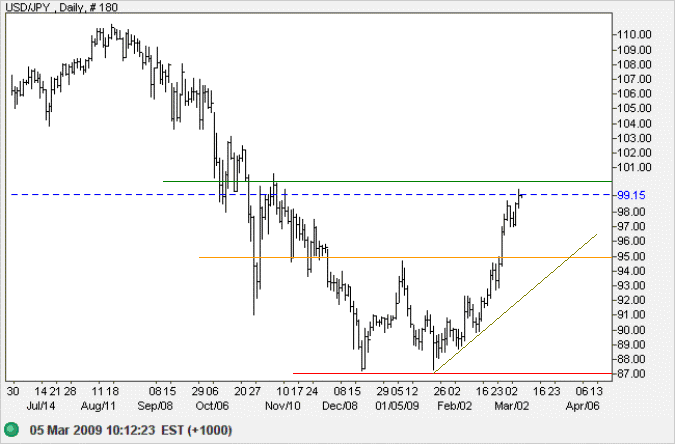Click the Dec/08 date axis label
This screenshot has height=444, width=675.
pyautogui.click(x=340, y=406)
